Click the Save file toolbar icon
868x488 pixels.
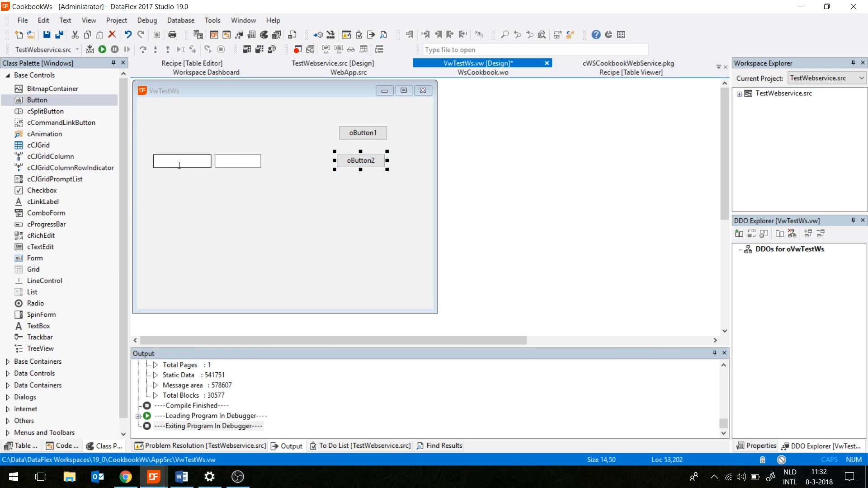47,35
